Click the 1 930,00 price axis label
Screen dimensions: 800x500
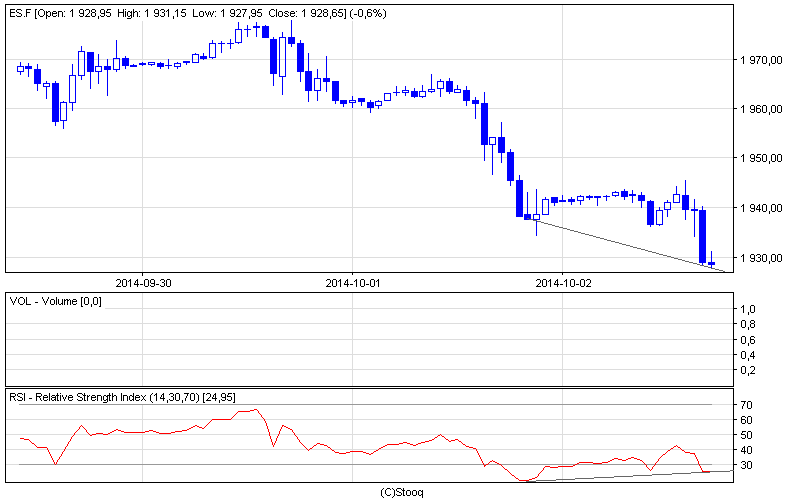point(761,258)
